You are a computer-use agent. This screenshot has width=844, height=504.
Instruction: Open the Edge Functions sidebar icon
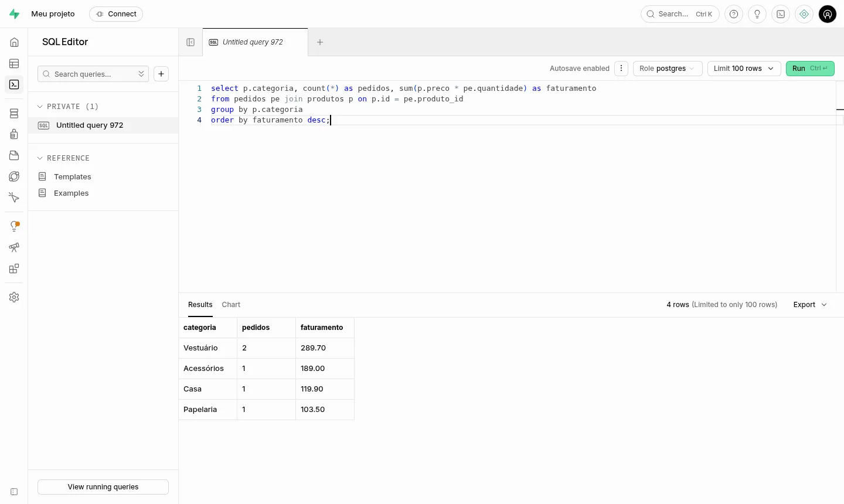[14, 177]
